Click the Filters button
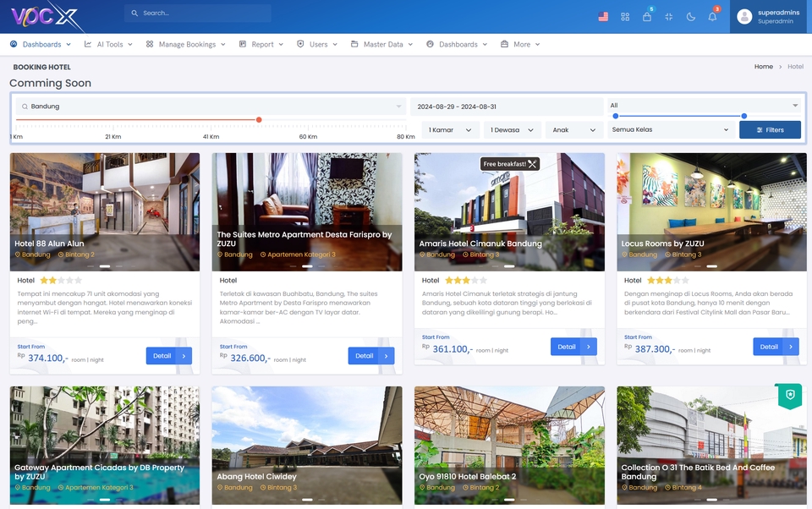Image resolution: width=812 pixels, height=509 pixels. click(x=770, y=130)
